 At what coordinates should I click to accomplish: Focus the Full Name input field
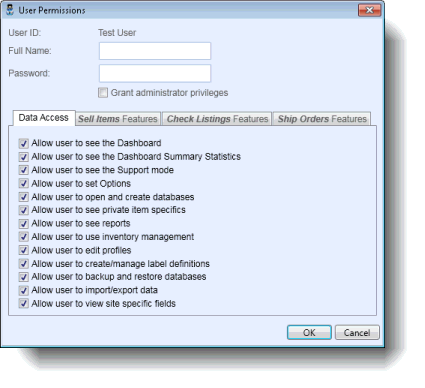pyautogui.click(x=155, y=51)
